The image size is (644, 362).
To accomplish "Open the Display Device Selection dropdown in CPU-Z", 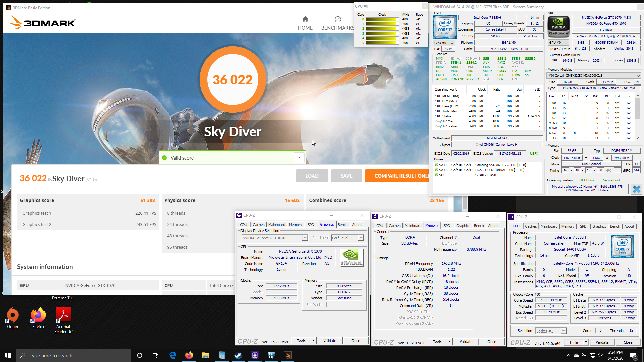I will [x=274, y=238].
